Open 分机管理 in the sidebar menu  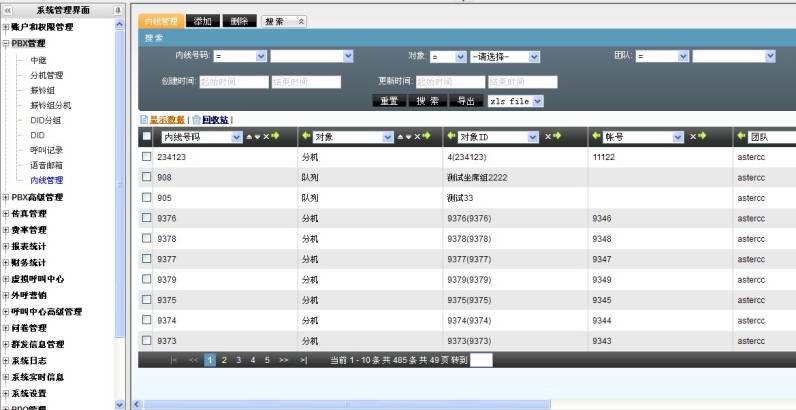click(46, 75)
